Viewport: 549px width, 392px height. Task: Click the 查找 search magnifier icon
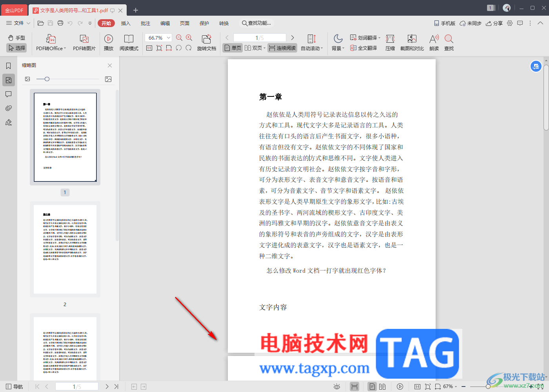(x=449, y=39)
